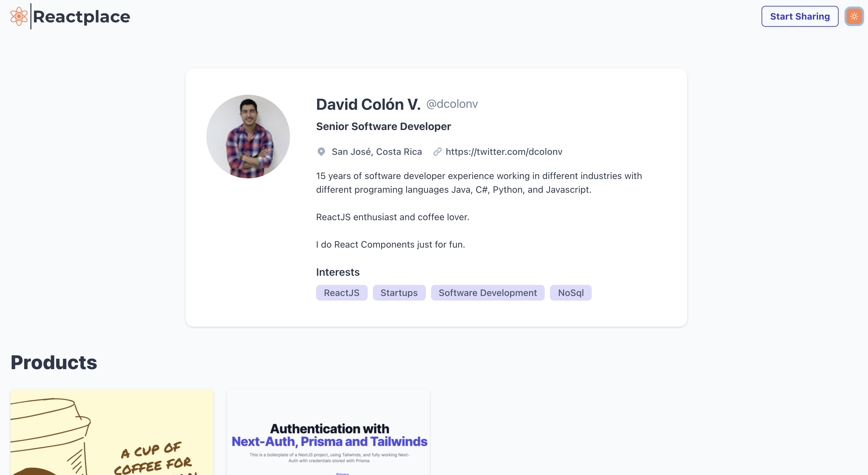This screenshot has height=475, width=868.
Task: Click the Start Sharing button
Action: click(x=800, y=16)
